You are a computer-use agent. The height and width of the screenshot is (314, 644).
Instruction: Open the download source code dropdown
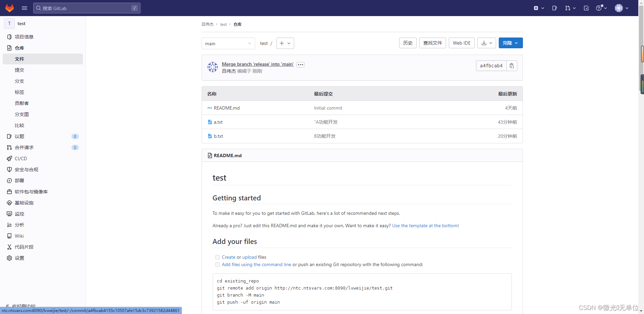487,43
